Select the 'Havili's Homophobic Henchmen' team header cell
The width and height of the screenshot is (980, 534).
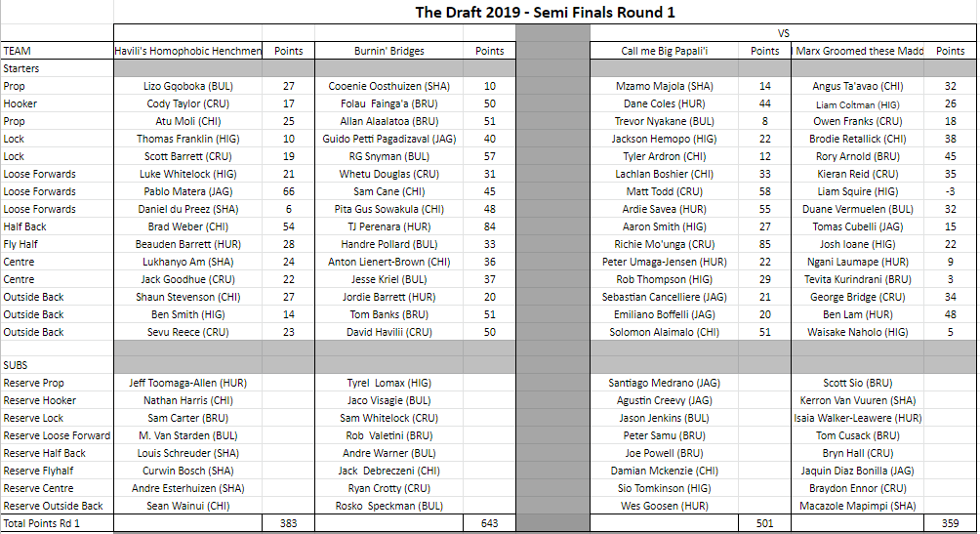188,51
